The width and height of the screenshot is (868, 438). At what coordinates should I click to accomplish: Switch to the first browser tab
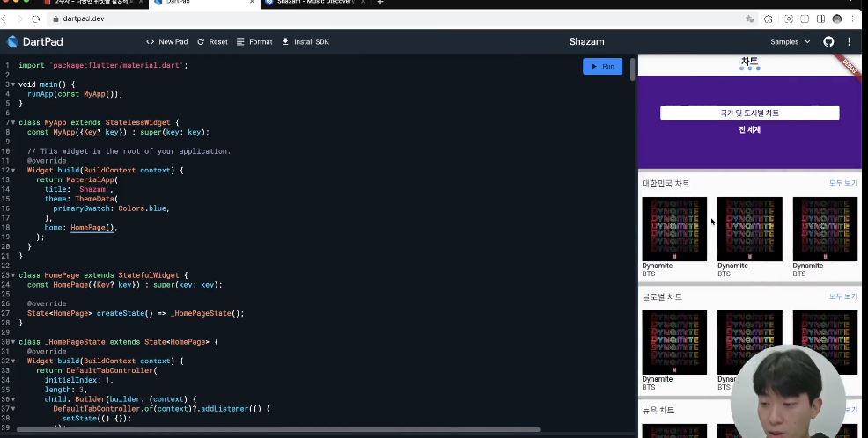coord(92,3)
